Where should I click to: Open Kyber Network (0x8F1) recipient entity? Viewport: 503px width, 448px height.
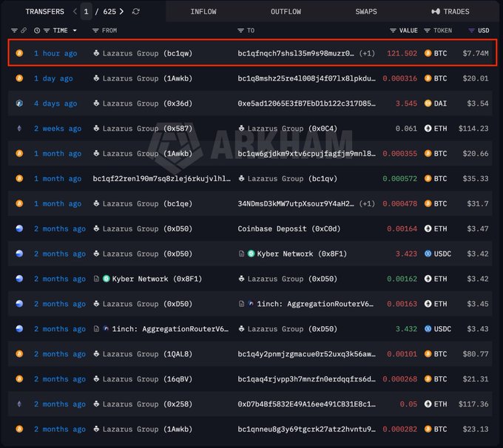302,254
